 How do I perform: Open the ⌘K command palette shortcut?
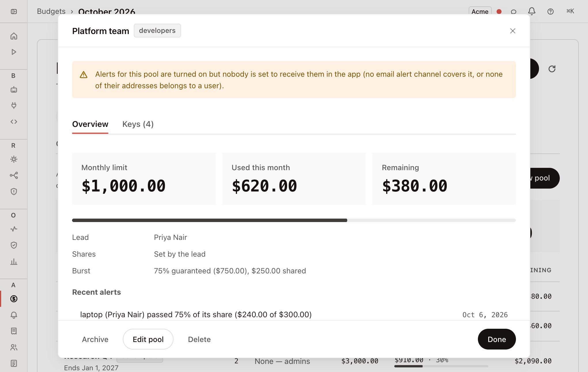click(570, 11)
